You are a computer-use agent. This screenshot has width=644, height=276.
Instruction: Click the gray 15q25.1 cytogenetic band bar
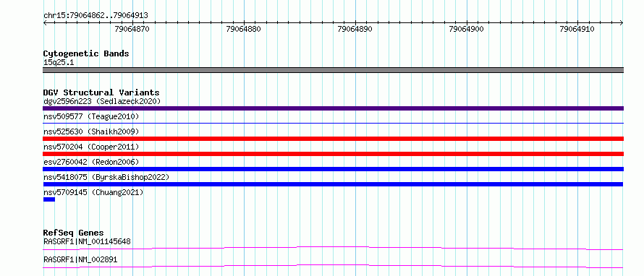tap(333, 70)
